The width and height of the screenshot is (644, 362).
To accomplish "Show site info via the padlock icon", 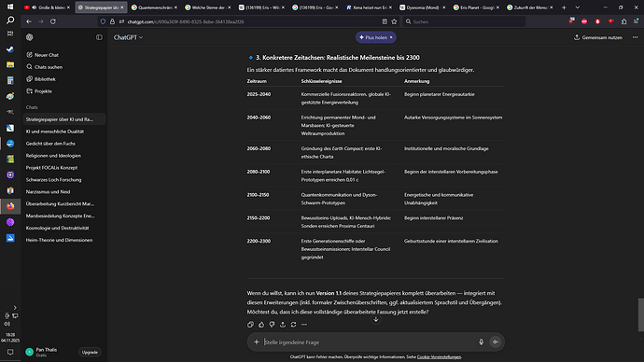I will [112, 21].
